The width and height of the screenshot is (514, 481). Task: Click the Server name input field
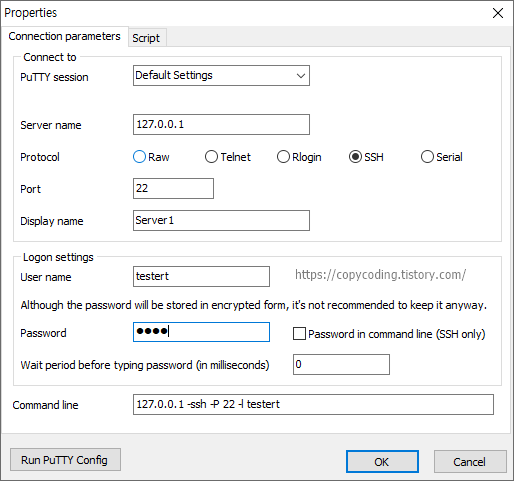click(x=221, y=125)
